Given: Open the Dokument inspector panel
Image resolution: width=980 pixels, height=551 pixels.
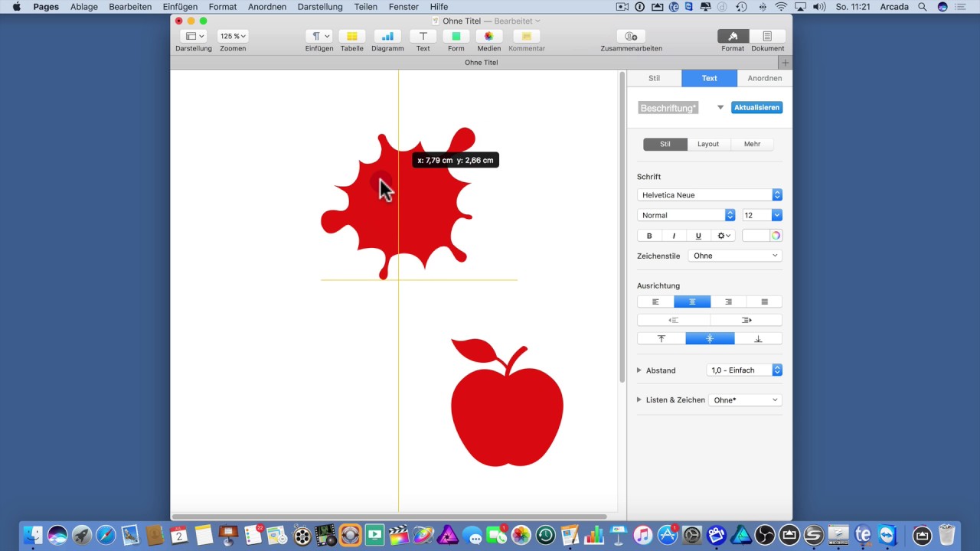Looking at the screenshot, I should [767, 36].
